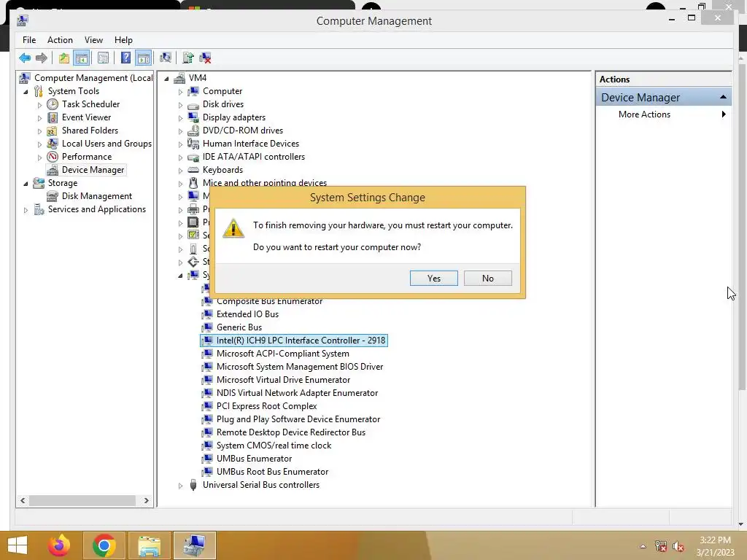Click No to skip restarting
Screen dimensions: 747x560
(488, 278)
